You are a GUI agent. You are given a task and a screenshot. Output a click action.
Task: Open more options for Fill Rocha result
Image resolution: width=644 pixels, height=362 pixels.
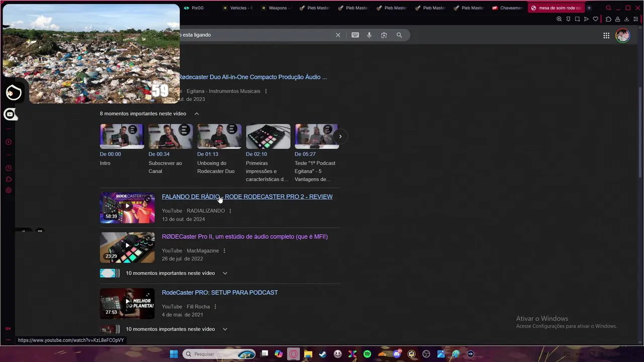point(215,307)
